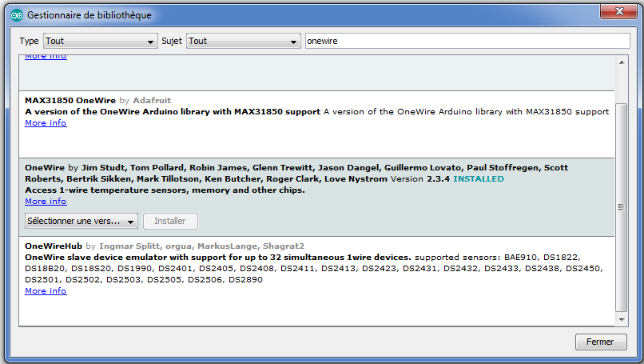The height and width of the screenshot is (364, 644).
Task: Close the Gestionnaire de bibliothèque window
Action: (619, 11)
